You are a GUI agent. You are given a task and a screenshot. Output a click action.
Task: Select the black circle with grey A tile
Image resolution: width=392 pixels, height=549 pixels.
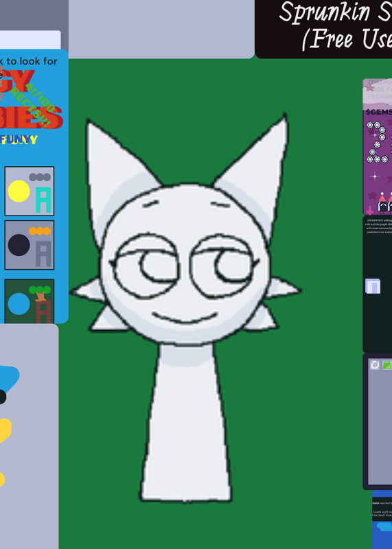(30, 245)
